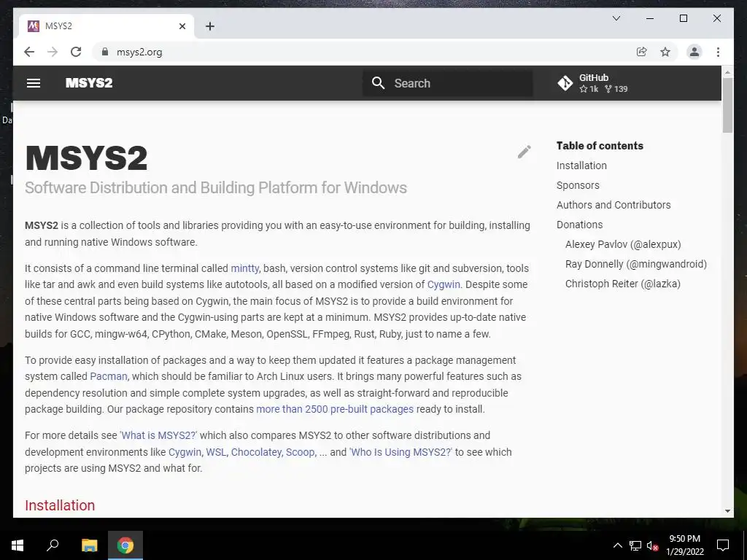Click into the site Search field
747x560 pixels.
pos(448,83)
